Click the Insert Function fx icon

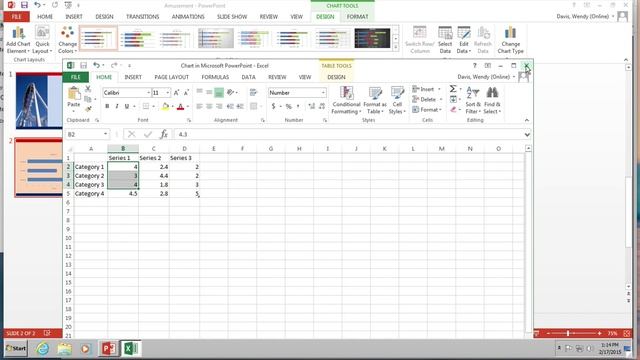164,134
